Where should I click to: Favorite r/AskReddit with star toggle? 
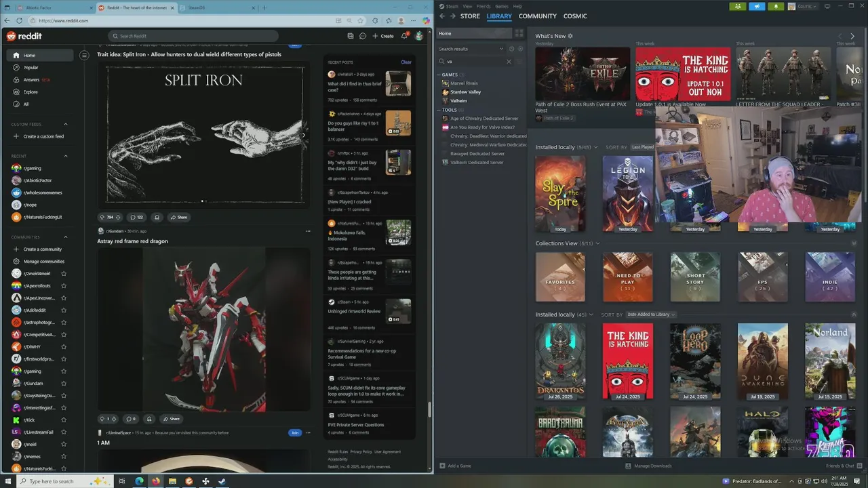[64, 310]
